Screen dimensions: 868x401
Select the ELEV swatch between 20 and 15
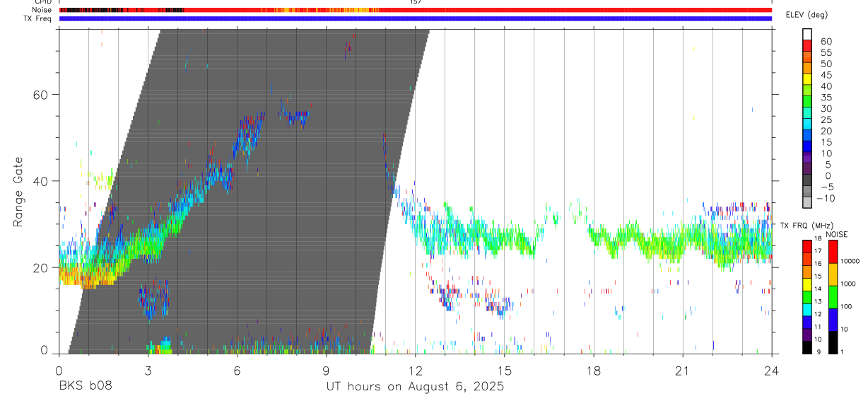(x=807, y=135)
